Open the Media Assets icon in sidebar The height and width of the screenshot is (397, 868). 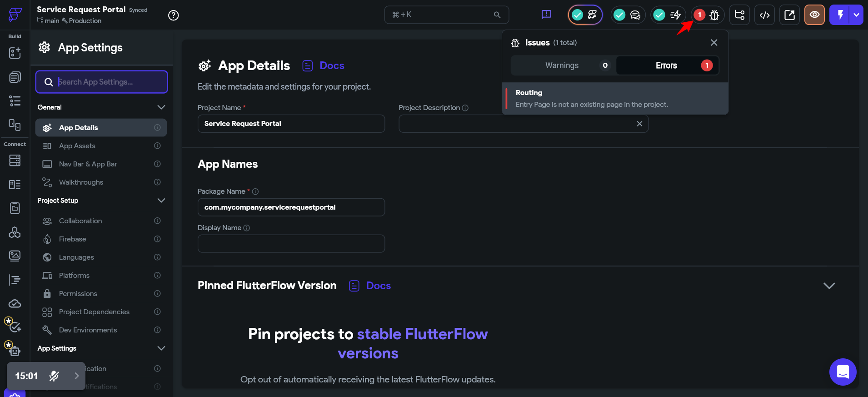pyautogui.click(x=15, y=256)
